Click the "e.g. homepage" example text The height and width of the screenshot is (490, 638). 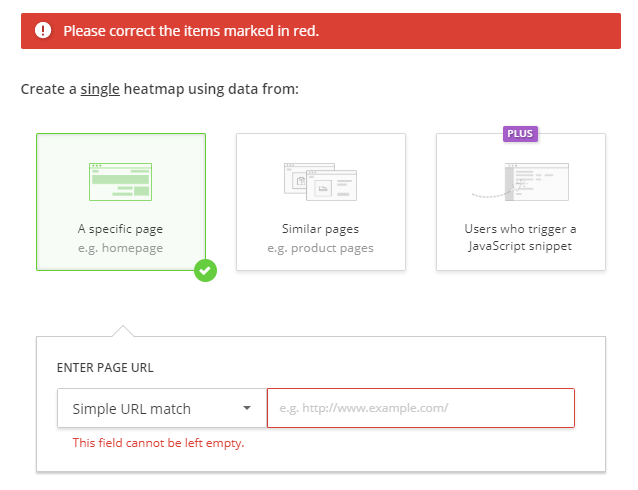coord(120,248)
